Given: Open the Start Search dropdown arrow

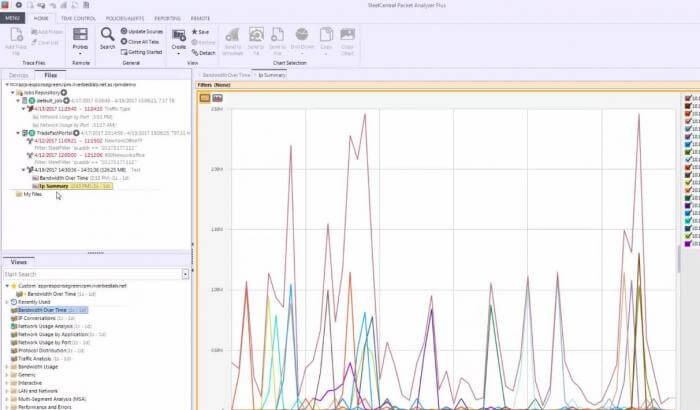Looking at the screenshot, I should pos(185,274).
